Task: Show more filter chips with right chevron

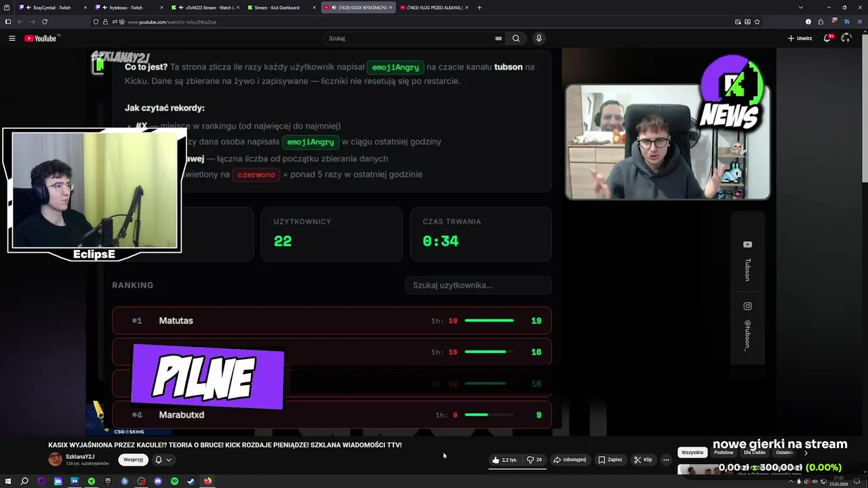Action: coord(806,452)
